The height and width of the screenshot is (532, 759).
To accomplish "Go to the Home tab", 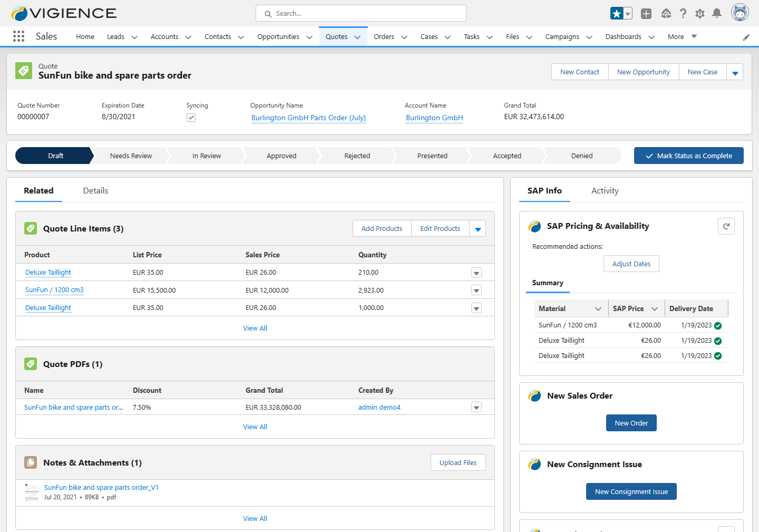I will click(85, 37).
